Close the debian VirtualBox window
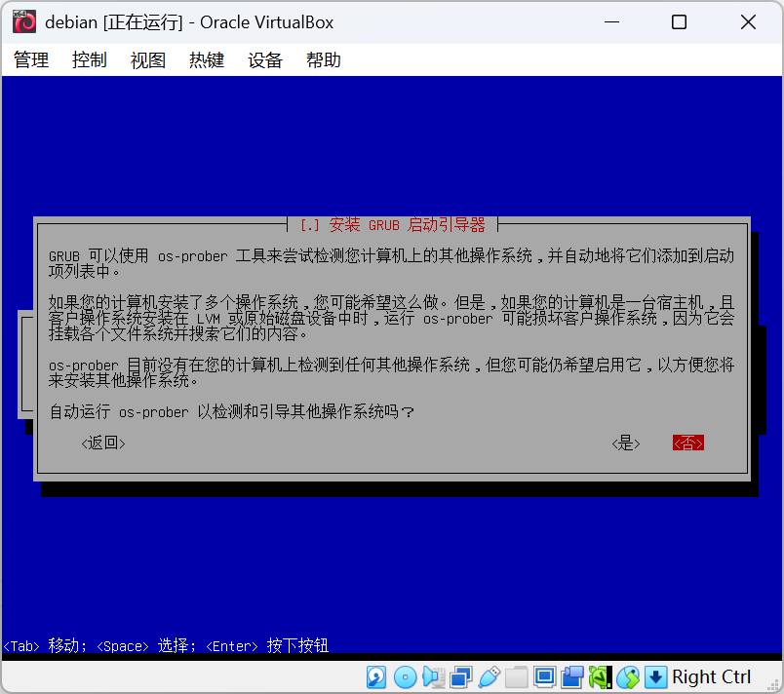 748,22
